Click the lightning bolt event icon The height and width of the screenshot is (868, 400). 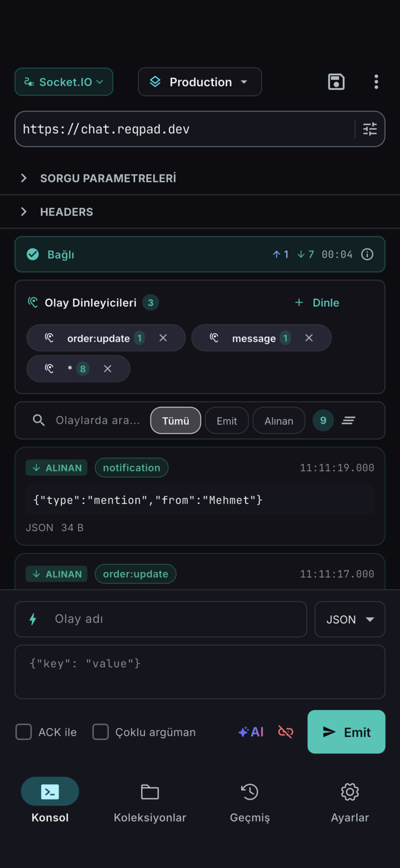coord(33,619)
